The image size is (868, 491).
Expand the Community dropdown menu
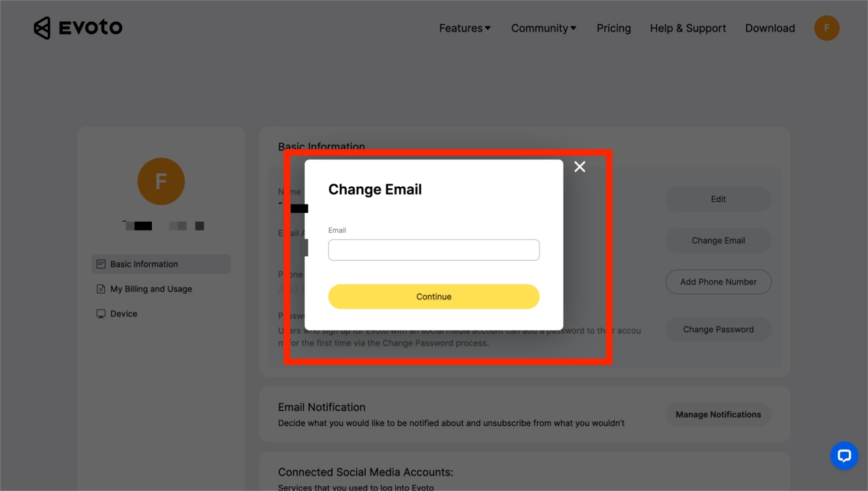tap(544, 28)
